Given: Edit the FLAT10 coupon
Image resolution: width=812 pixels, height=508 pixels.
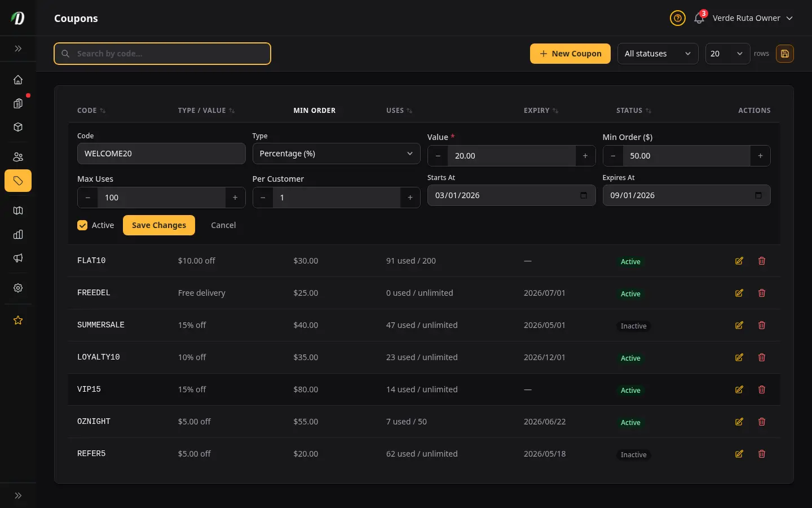Looking at the screenshot, I should pyautogui.click(x=739, y=261).
